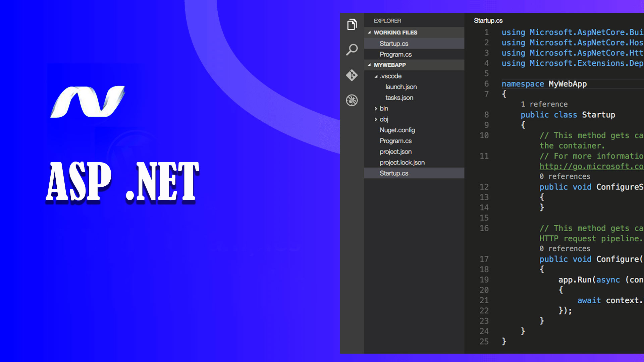Open the Git source control icon
The image size is (644, 362).
click(352, 75)
